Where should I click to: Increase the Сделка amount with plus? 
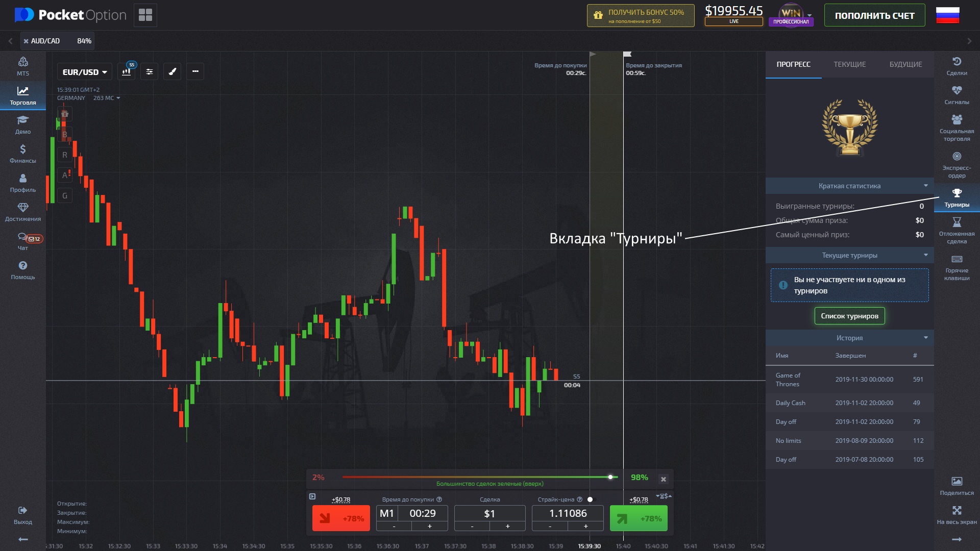(507, 526)
